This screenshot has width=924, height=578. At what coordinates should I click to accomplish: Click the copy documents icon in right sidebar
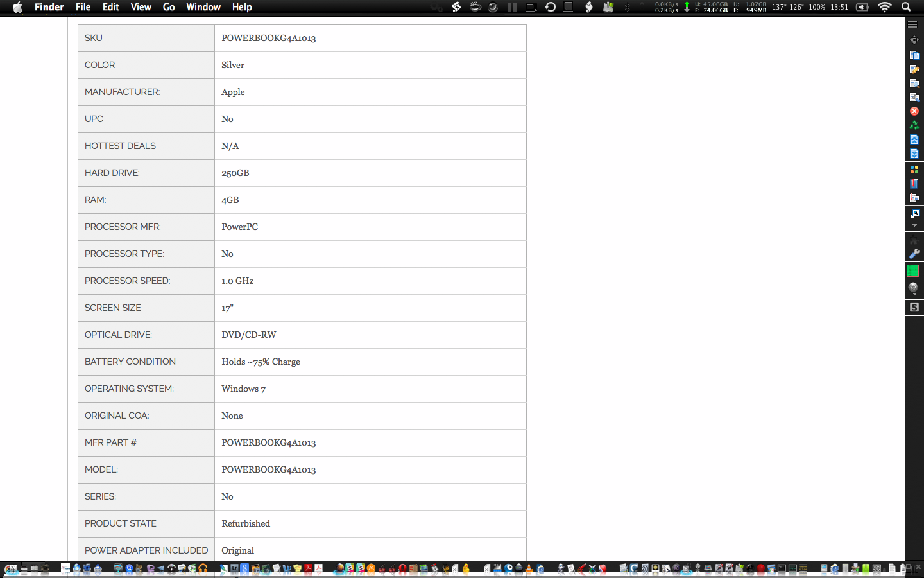tap(914, 55)
